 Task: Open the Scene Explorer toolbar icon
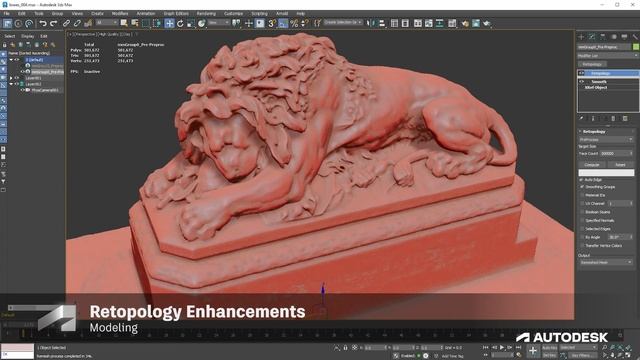pos(394,24)
